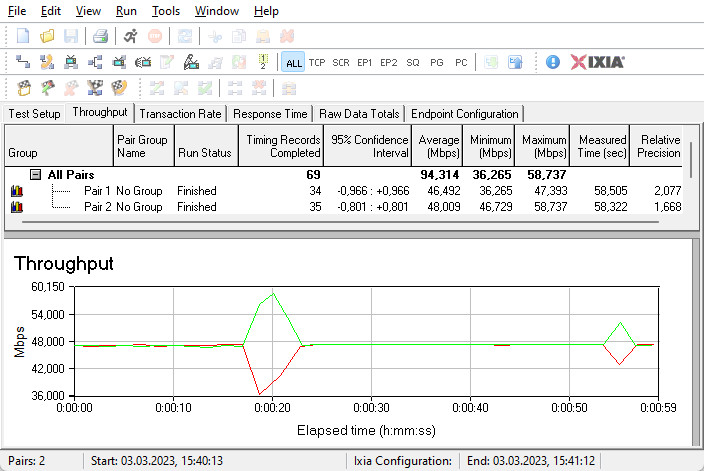Open the Endpoint Configuration tab
Viewport: 704px width, 471px height.
pyautogui.click(x=464, y=114)
